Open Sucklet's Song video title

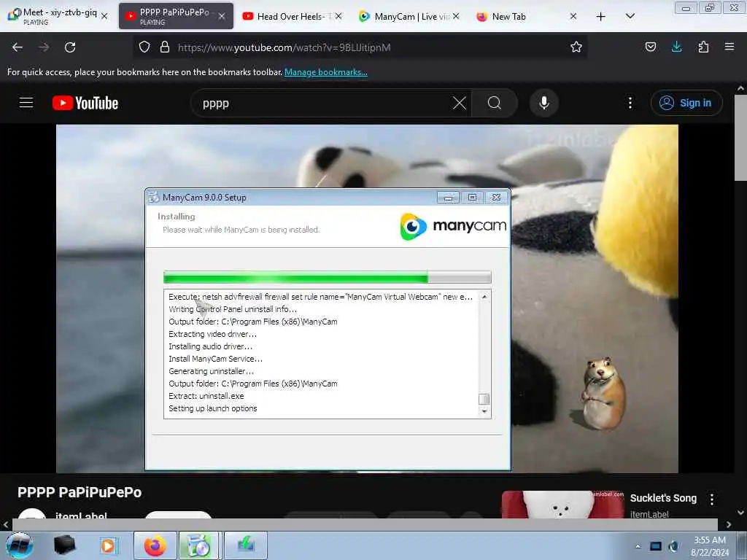pos(663,498)
